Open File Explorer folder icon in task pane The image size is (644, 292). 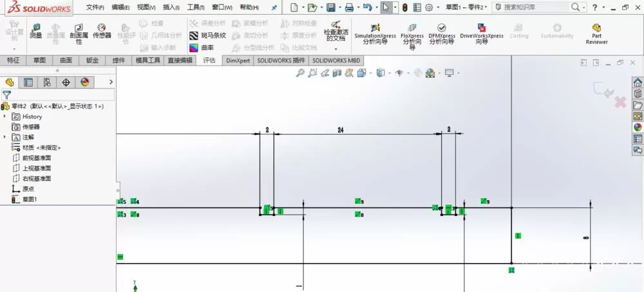point(638,105)
